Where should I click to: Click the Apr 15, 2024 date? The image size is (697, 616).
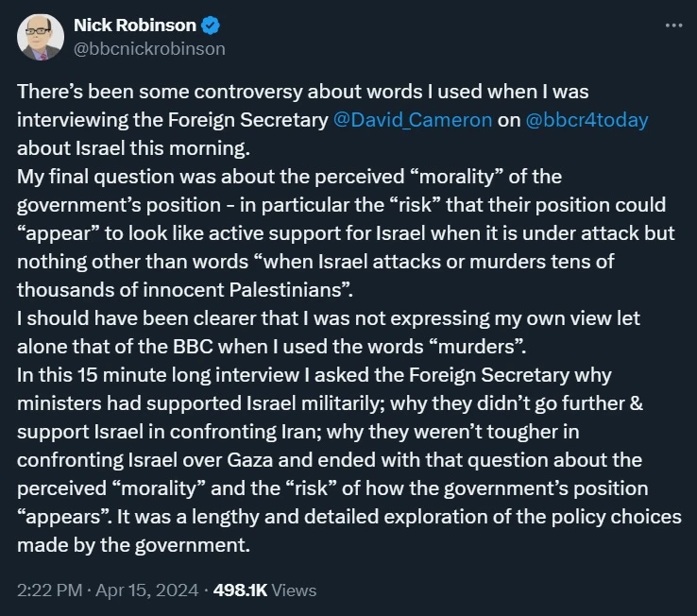click(146, 590)
